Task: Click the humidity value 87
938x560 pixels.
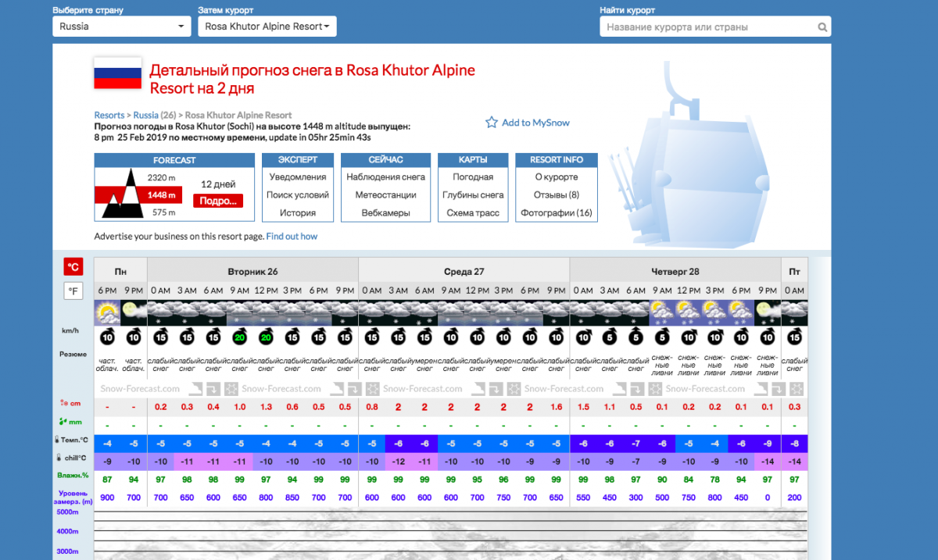Action: point(107,479)
